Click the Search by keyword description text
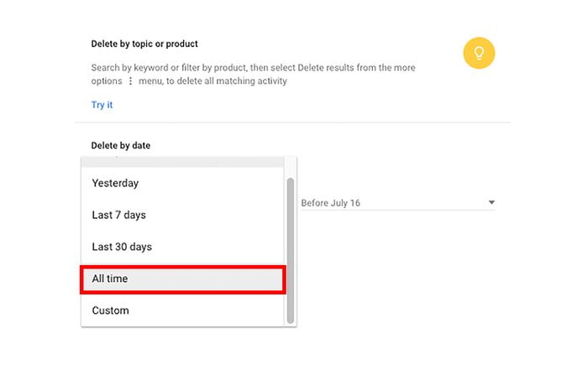Screen dimensions: 588x391 [x=252, y=67]
